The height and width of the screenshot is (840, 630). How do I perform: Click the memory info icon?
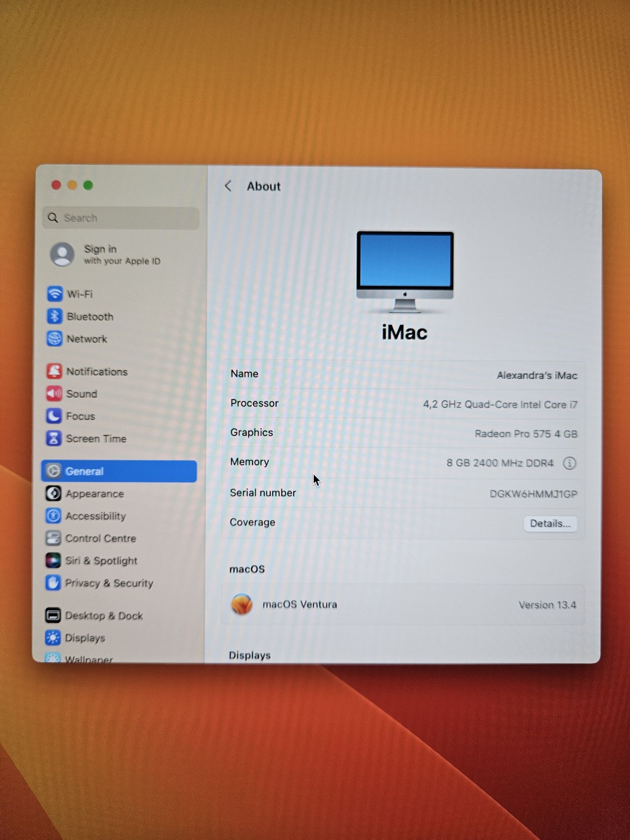(570, 463)
